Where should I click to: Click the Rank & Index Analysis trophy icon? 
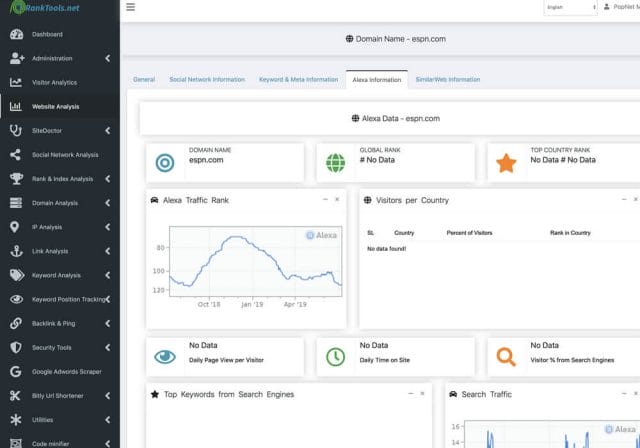point(15,179)
